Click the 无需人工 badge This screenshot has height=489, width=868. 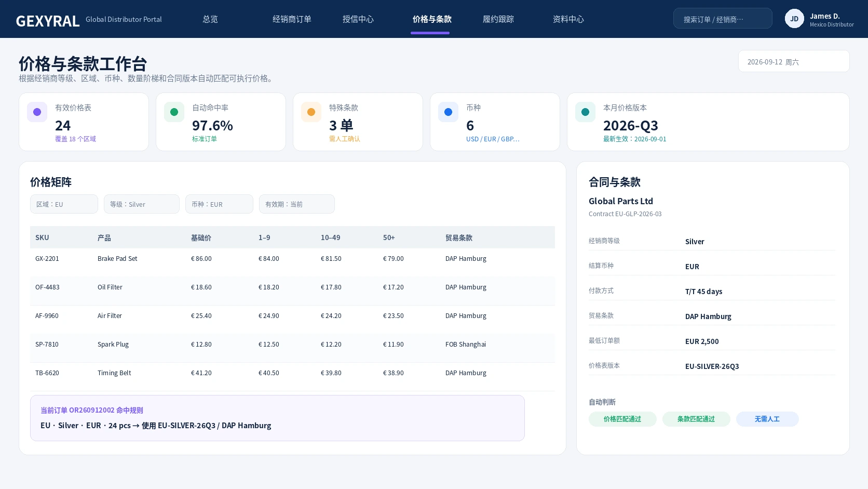767,419
